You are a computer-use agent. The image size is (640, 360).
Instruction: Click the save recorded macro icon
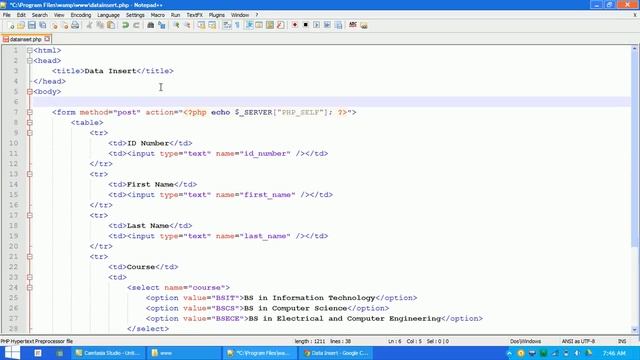coord(338,25)
